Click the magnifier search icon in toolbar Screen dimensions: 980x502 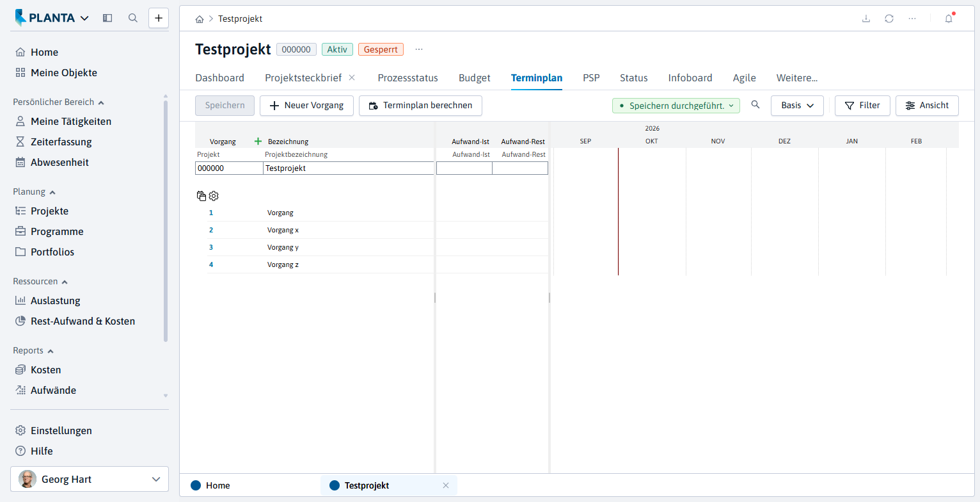click(x=755, y=105)
